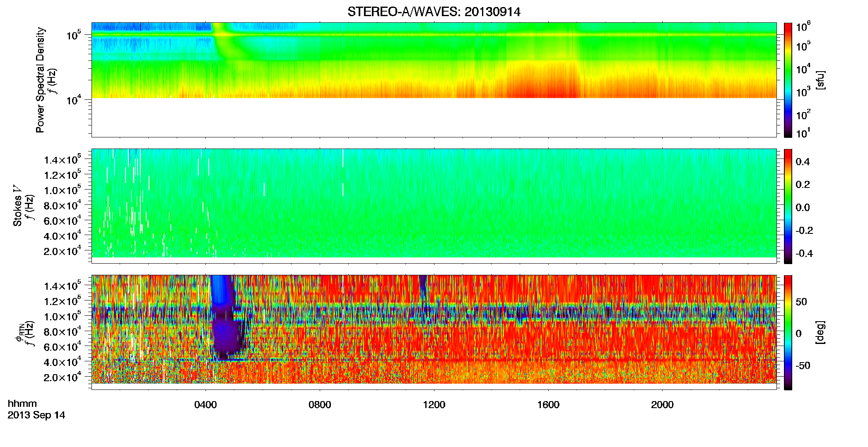Image resolution: width=868 pixels, height=447 pixels.
Task: Click the 0.4 value on Stokes color bar
Action: 803,162
